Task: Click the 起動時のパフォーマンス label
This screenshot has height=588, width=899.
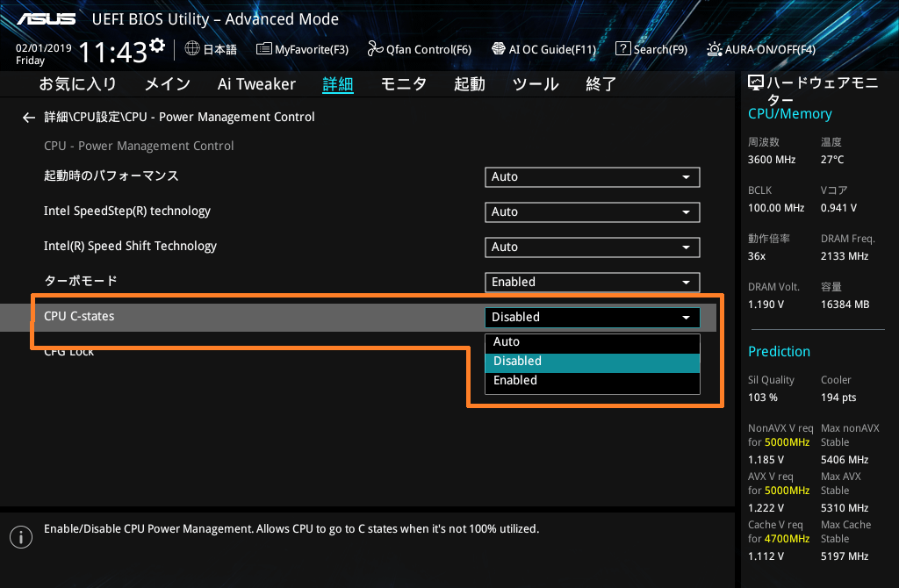Action: (111, 176)
